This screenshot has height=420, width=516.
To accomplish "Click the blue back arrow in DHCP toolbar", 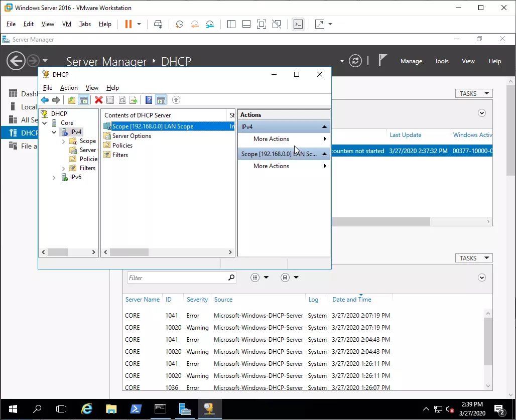I will point(45,100).
